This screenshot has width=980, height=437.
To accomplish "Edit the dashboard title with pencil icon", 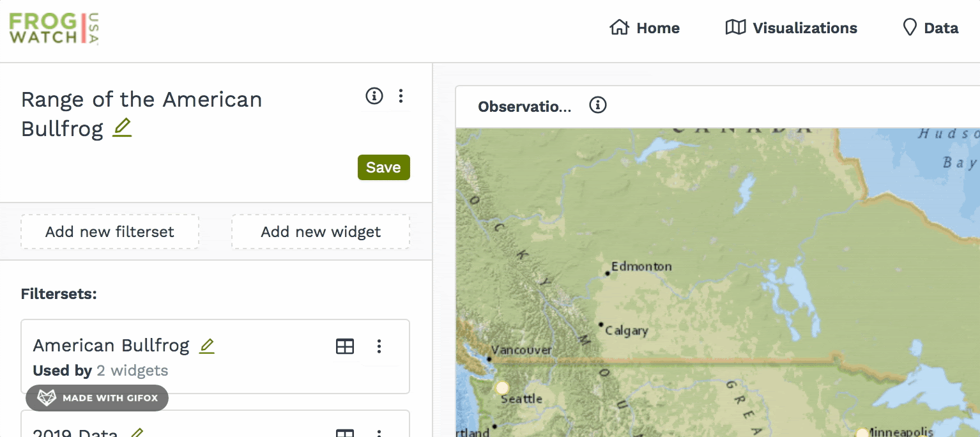I will click(x=122, y=128).
